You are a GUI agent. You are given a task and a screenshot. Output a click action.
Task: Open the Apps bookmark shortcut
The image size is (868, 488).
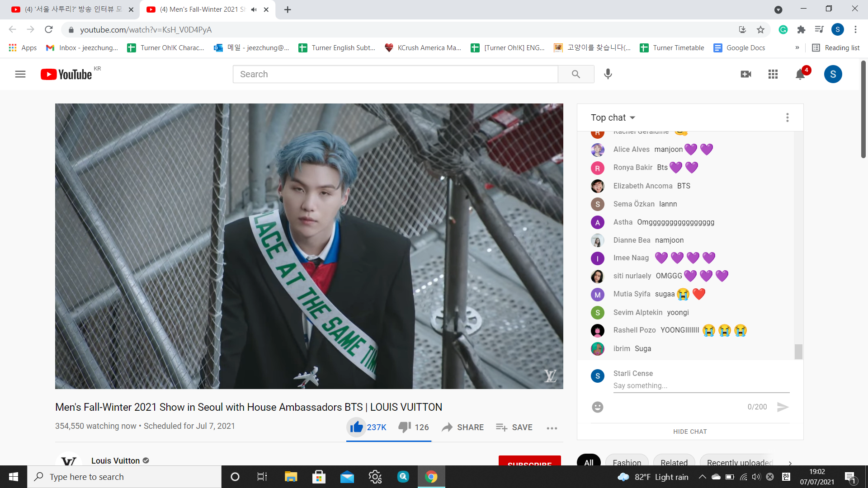point(23,47)
